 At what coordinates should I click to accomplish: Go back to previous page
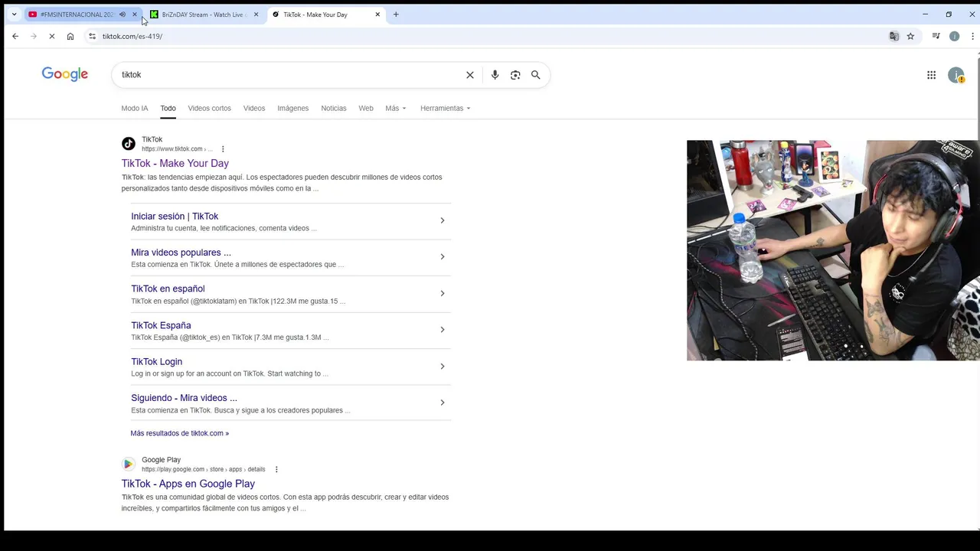pyautogui.click(x=15, y=36)
